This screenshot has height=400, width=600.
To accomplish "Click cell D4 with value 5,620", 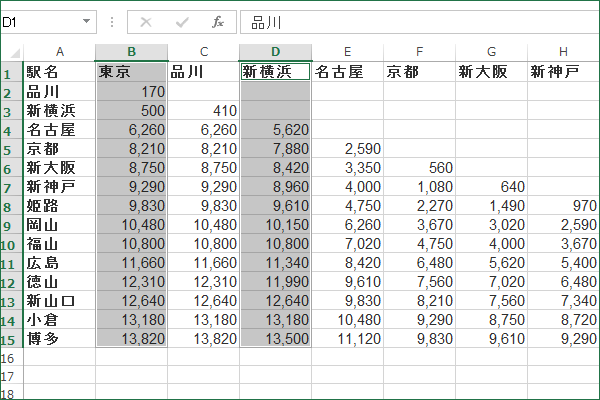I will pyautogui.click(x=276, y=129).
